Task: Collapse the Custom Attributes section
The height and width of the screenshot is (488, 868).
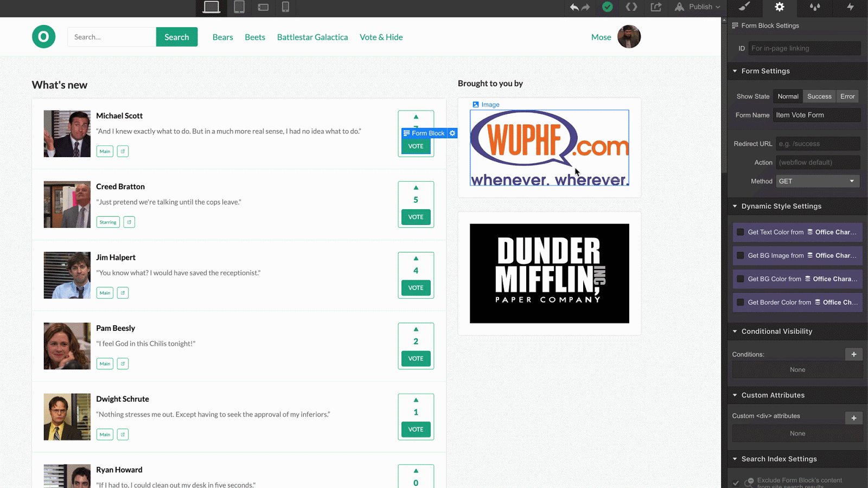Action: click(x=735, y=395)
